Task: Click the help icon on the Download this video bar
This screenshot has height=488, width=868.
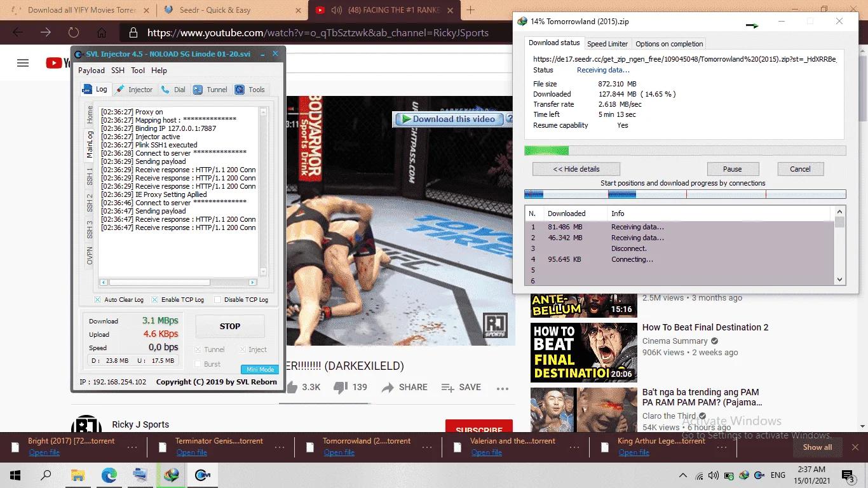Action: (508, 119)
